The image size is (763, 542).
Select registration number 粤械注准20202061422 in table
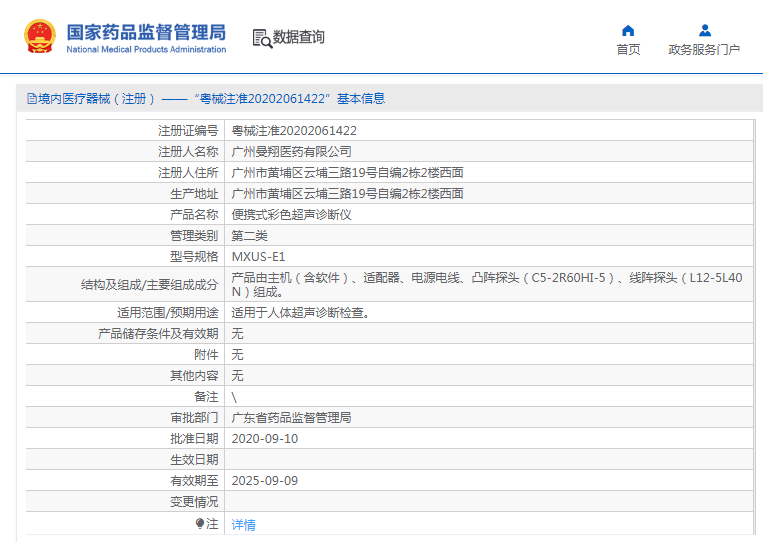click(x=294, y=131)
